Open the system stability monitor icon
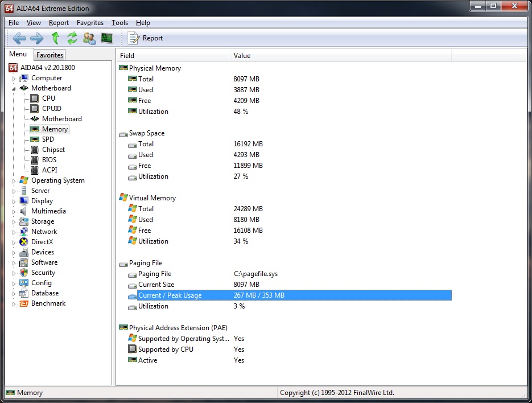 coord(107,38)
